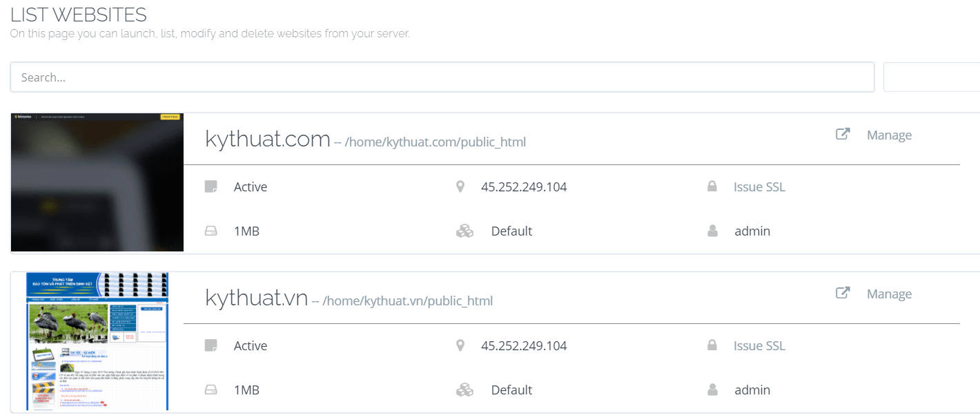980x420 pixels.
Task: Click the lock icon next to Issue SSL for kythuat.com
Action: [x=712, y=186]
